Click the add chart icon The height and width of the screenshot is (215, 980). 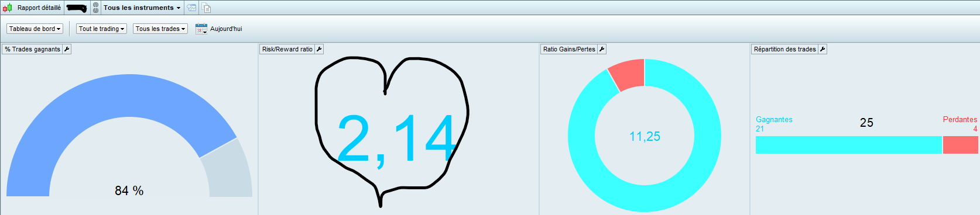191,8
